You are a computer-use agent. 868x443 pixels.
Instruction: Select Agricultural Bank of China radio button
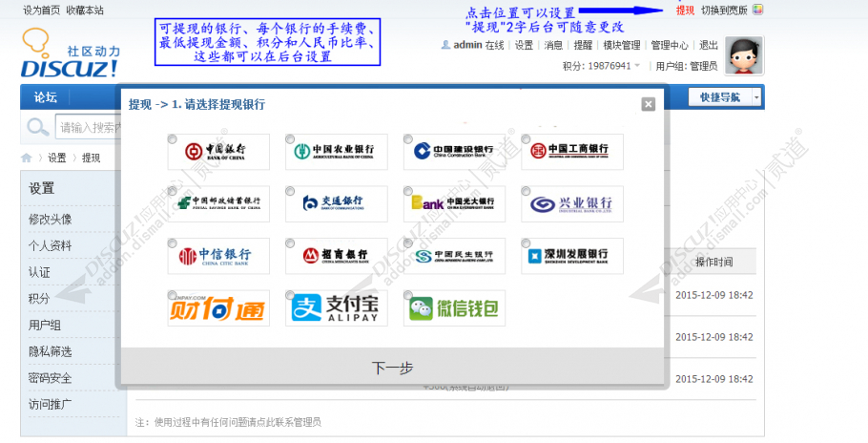pos(290,139)
